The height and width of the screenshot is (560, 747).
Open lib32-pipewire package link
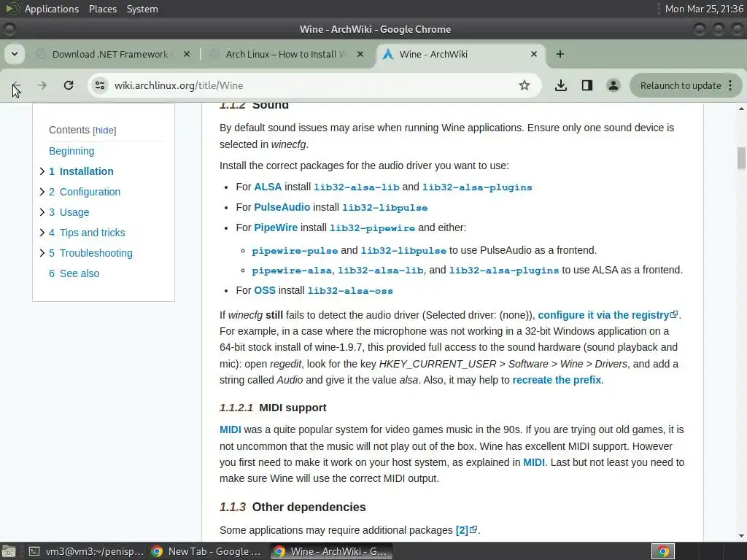pos(373,228)
